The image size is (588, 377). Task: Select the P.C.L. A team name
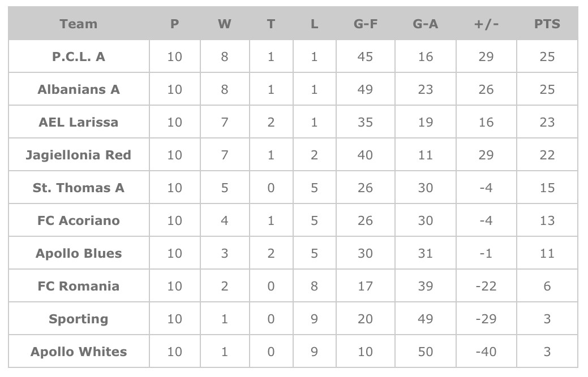[x=78, y=57]
